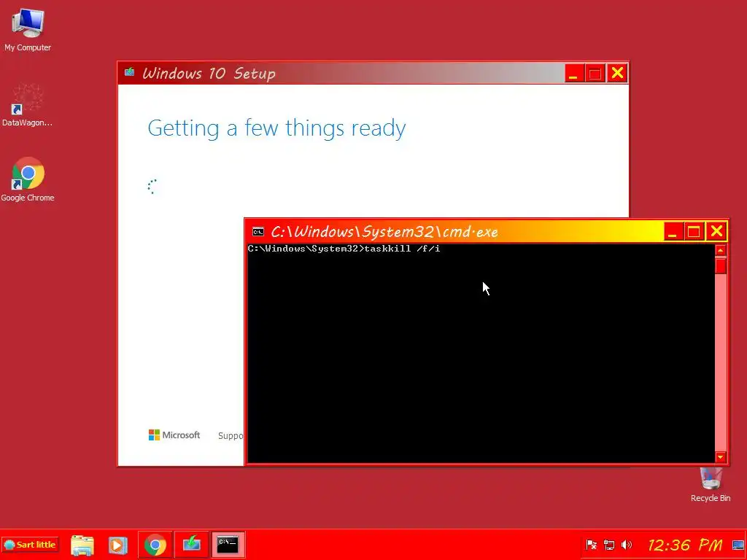Click the cmd.exe window title text
747x560 pixels.
click(x=384, y=232)
